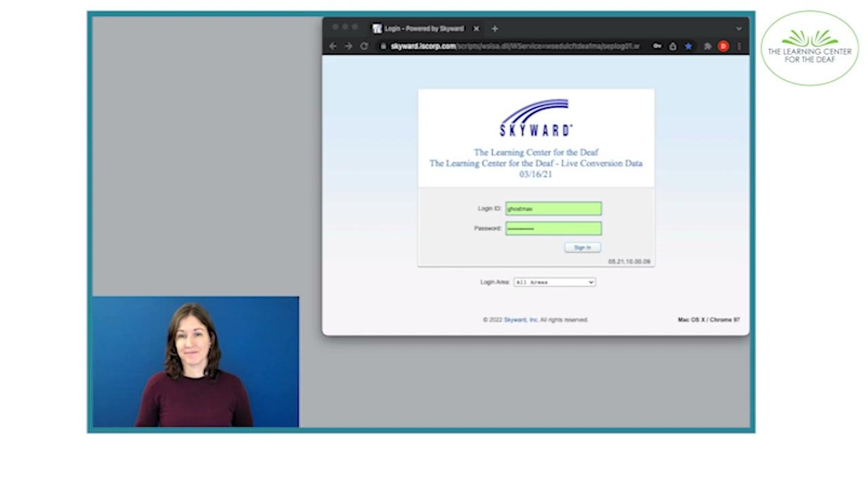The image size is (868, 488).
Task: Click the Mac OS X / Chrome 97 text
Action: [709, 320]
